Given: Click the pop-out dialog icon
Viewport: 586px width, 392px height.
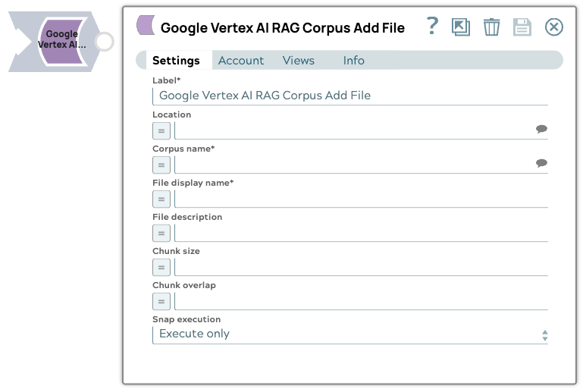Looking at the screenshot, I should coord(460,27).
